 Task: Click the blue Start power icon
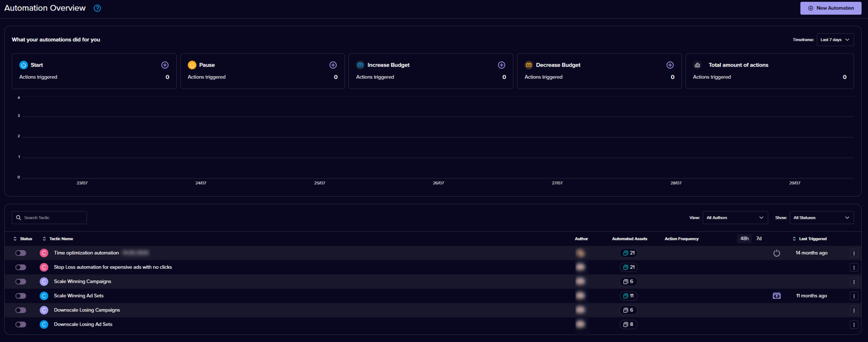tap(23, 65)
